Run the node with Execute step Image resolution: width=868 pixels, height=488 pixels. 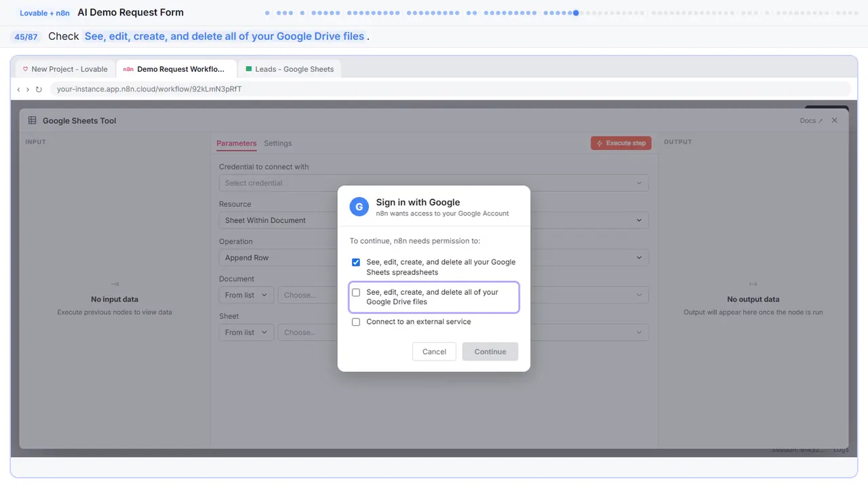pos(621,143)
